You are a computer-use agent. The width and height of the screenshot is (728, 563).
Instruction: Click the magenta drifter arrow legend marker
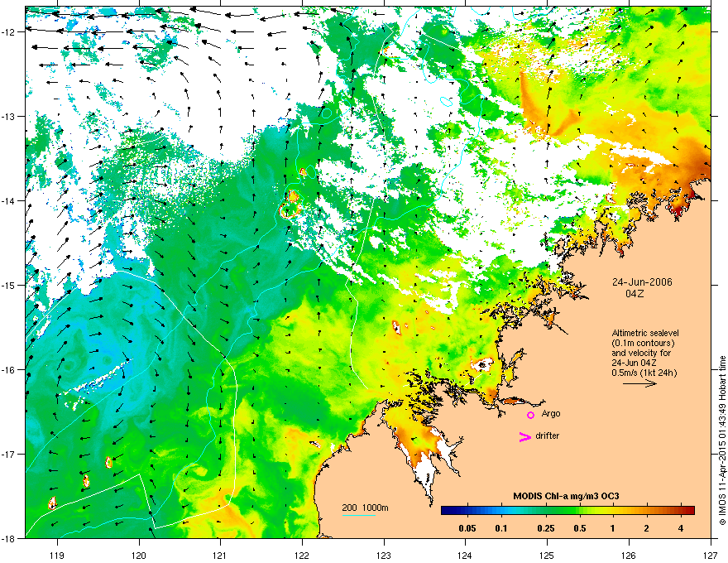[x=525, y=436]
